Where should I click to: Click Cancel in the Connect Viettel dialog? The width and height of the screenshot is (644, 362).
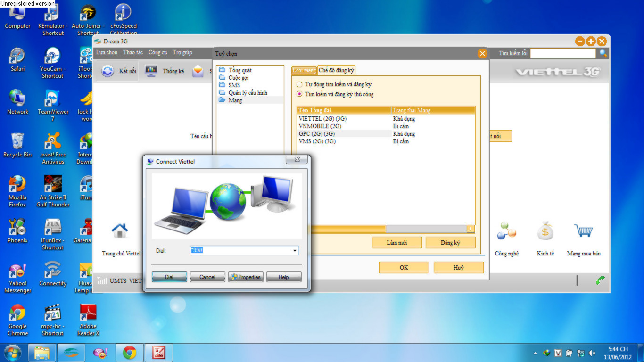207,277
